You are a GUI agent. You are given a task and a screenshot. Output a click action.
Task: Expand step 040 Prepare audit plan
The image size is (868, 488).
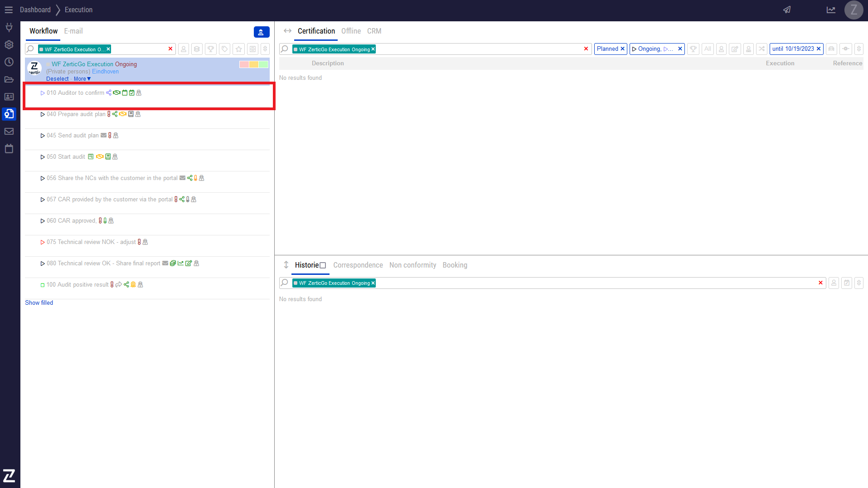(43, 114)
